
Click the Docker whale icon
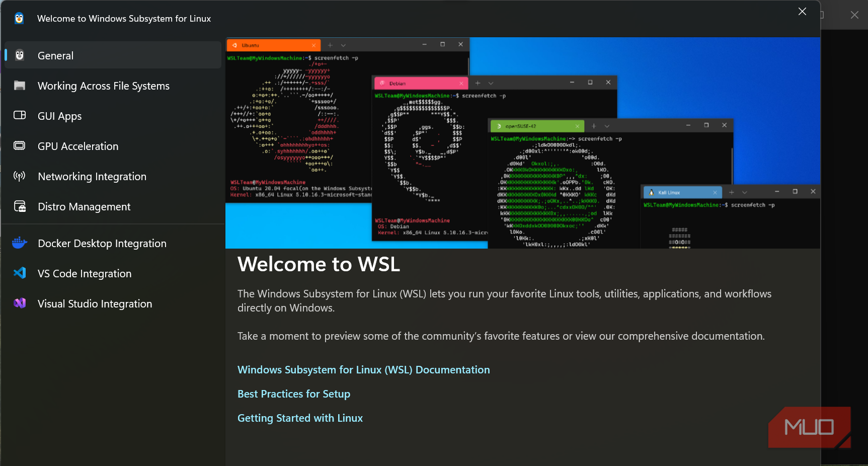(x=20, y=243)
